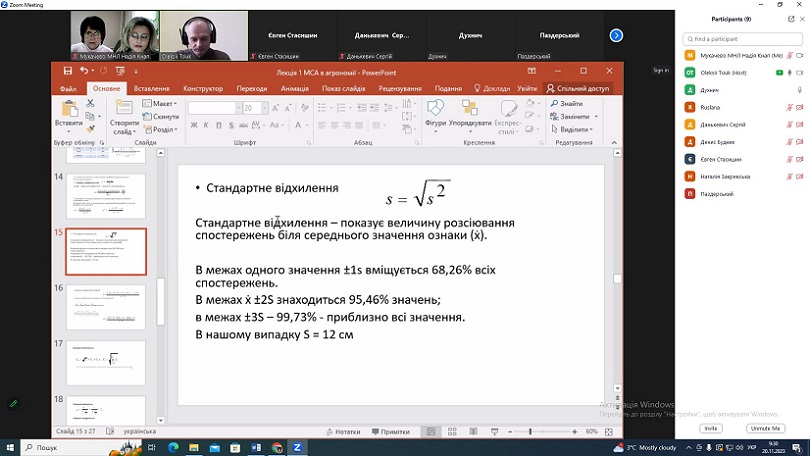810x456 pixels.
Task: Switch to Рецензування tab
Action: tap(400, 88)
